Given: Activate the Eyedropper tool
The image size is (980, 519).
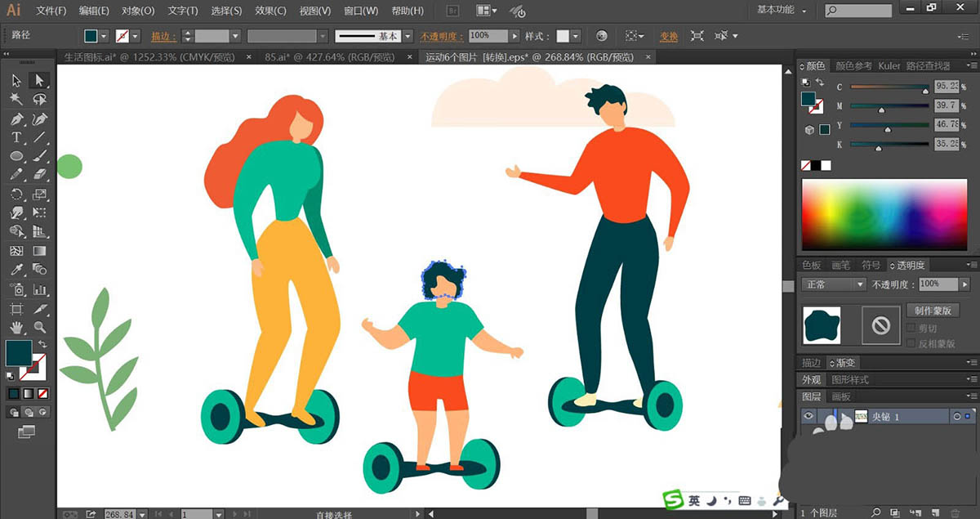Looking at the screenshot, I should pyautogui.click(x=16, y=270).
